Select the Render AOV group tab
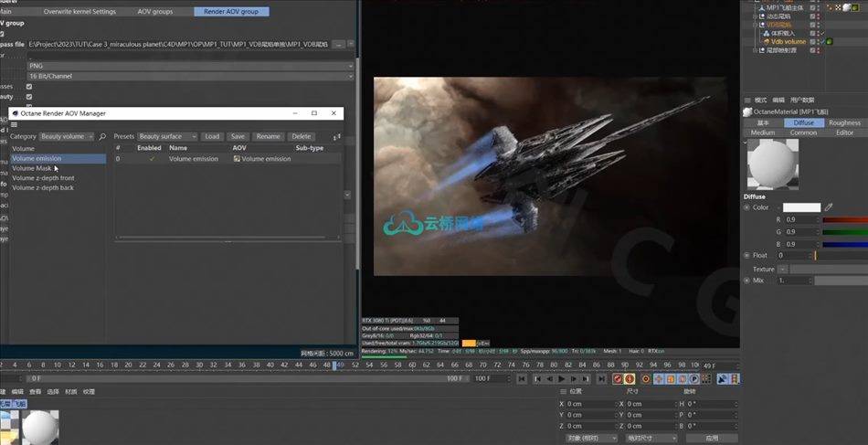868x445 pixels. [231, 12]
